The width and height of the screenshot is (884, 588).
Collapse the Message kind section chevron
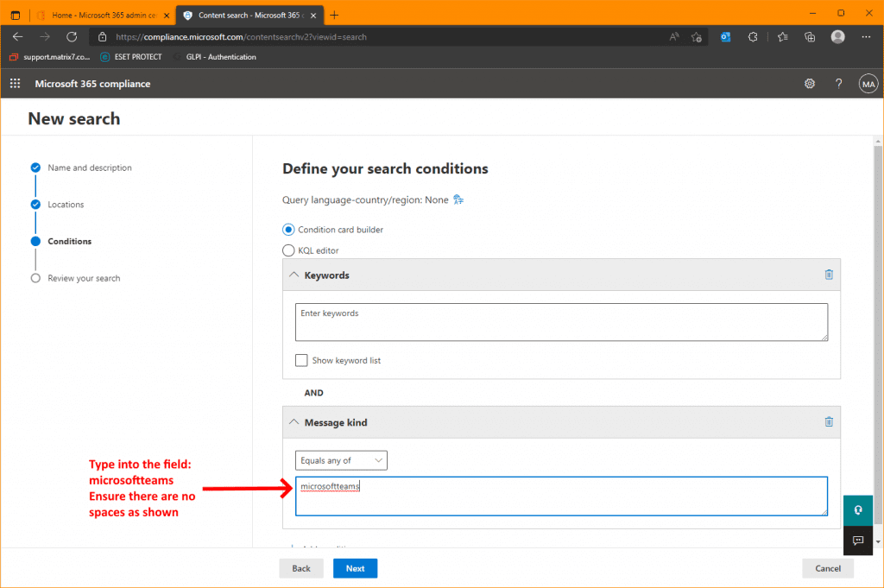294,421
